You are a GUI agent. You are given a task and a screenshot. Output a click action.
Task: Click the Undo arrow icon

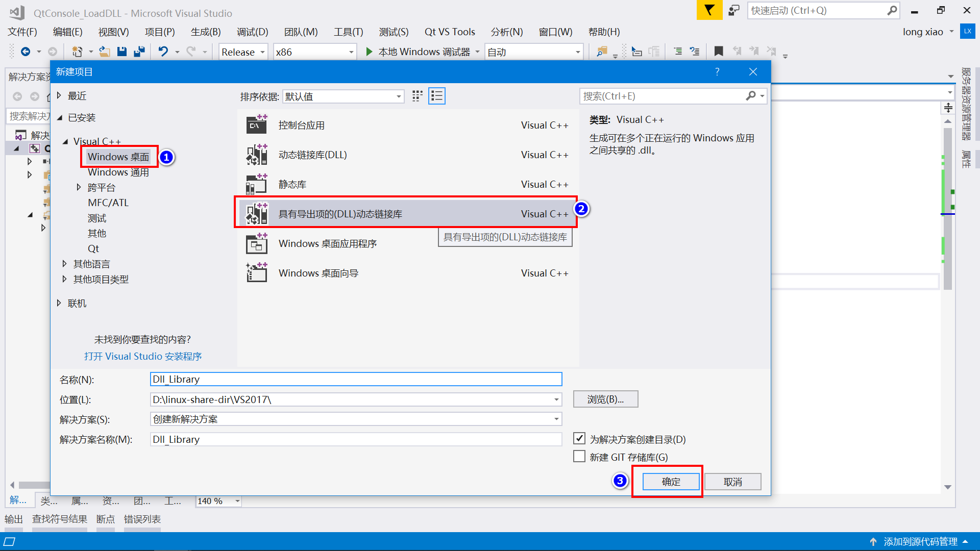coord(163,52)
